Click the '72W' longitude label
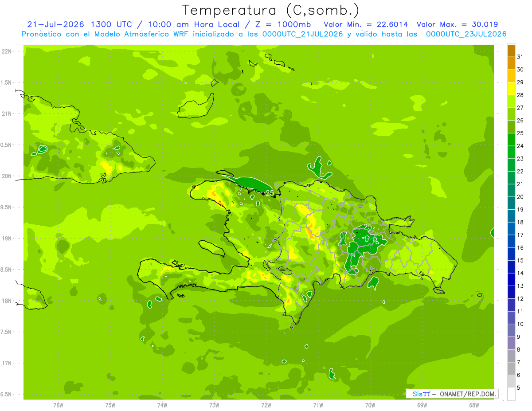The image size is (532, 411). (266, 405)
